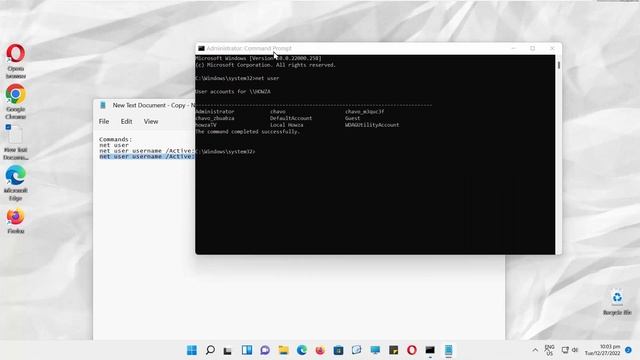The height and width of the screenshot is (360, 640).
Task: Open the Widgets panel from the taskbar
Action: click(247, 350)
